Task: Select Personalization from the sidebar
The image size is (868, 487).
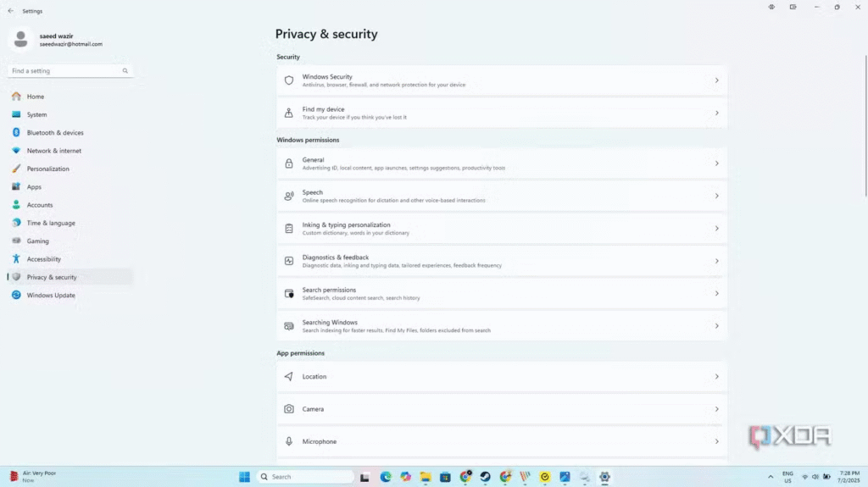Action: pyautogui.click(x=48, y=169)
